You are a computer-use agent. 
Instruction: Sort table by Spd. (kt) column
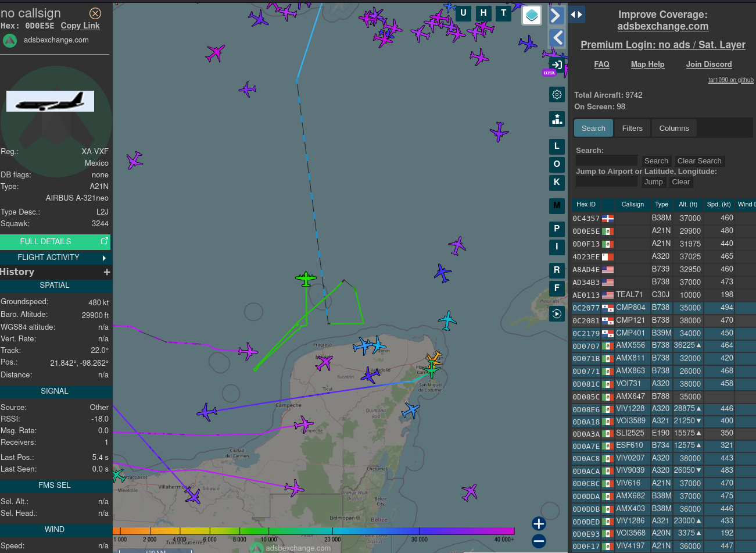click(x=719, y=205)
